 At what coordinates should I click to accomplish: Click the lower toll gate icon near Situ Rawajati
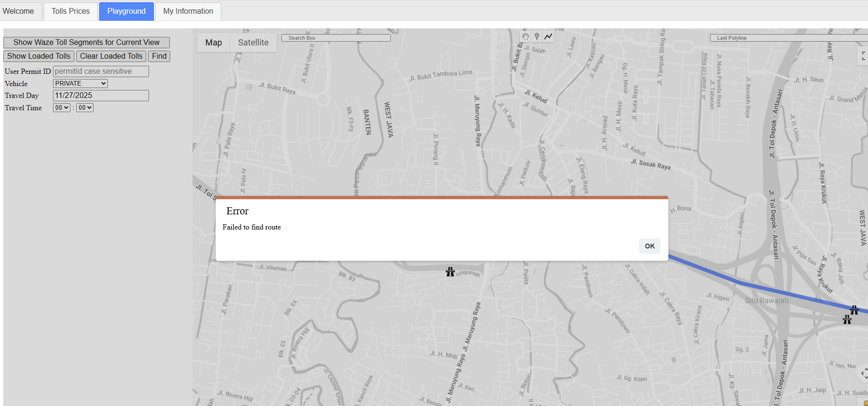point(847,320)
